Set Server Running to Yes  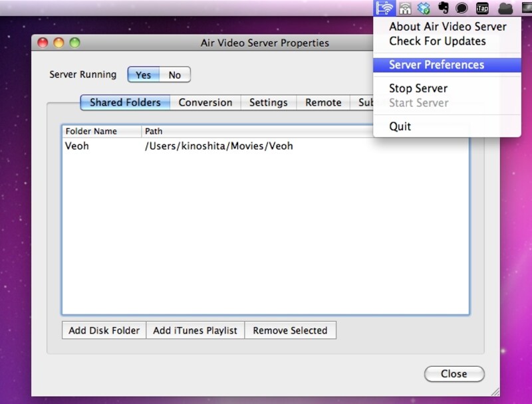click(x=143, y=74)
